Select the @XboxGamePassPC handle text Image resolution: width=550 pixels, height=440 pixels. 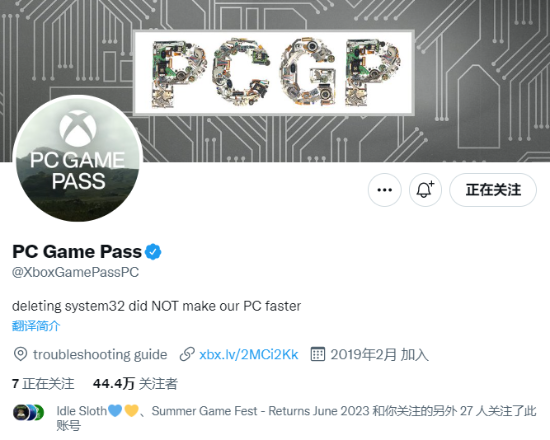75,272
